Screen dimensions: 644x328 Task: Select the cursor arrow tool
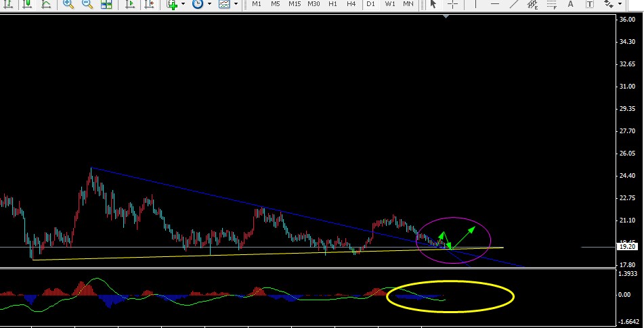click(x=433, y=4)
